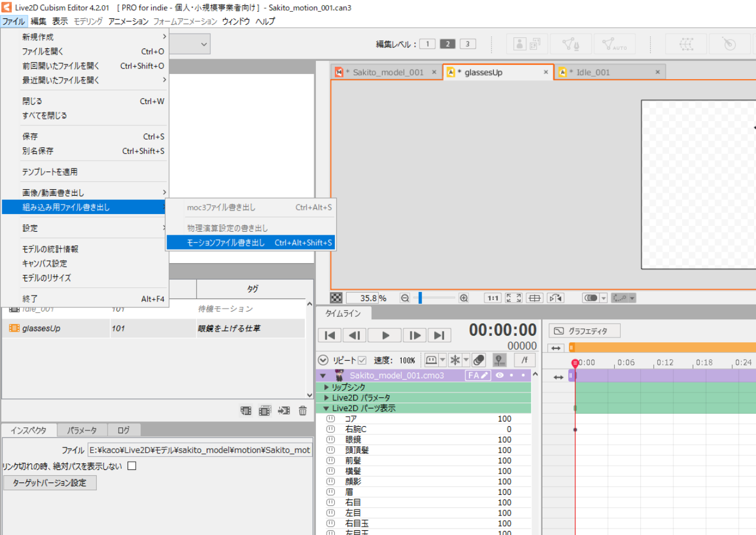
Task: Select edit level 2 button
Action: click(448, 44)
